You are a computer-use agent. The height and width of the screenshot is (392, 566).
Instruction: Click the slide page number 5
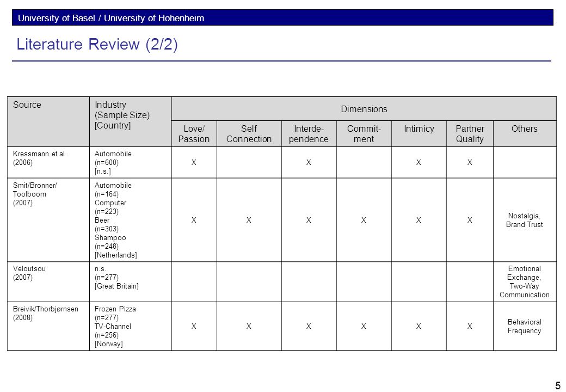pos(558,385)
